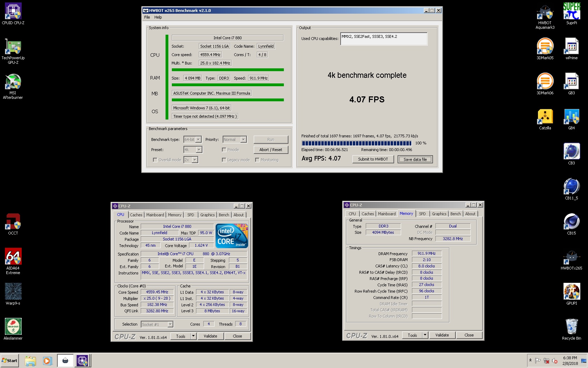Viewport: 588px width, 368px height.
Task: Click the Abort / Reset button
Action: click(x=271, y=150)
